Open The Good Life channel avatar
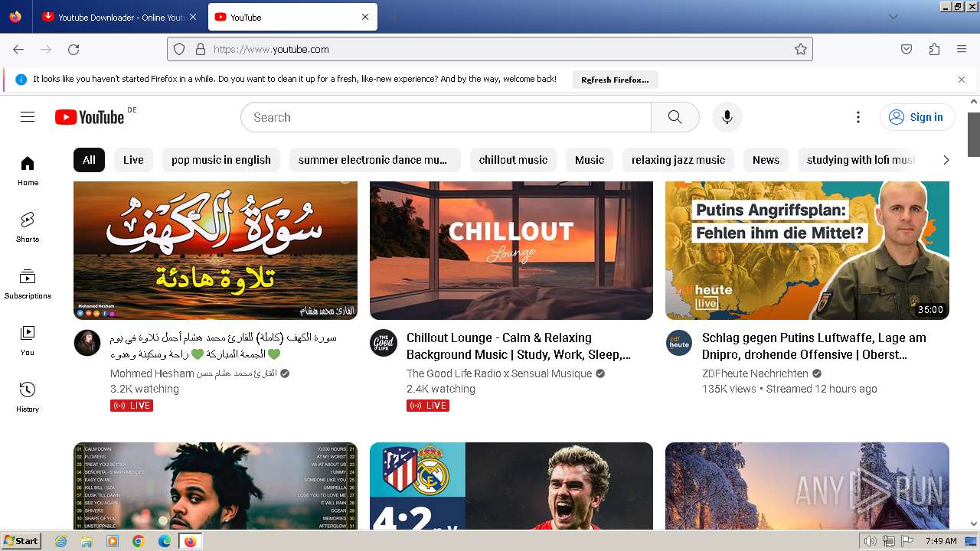This screenshot has height=551, width=980. tap(384, 343)
